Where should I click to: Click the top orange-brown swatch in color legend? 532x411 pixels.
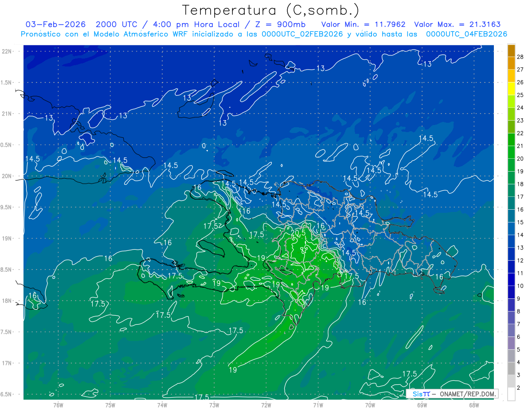(512, 51)
